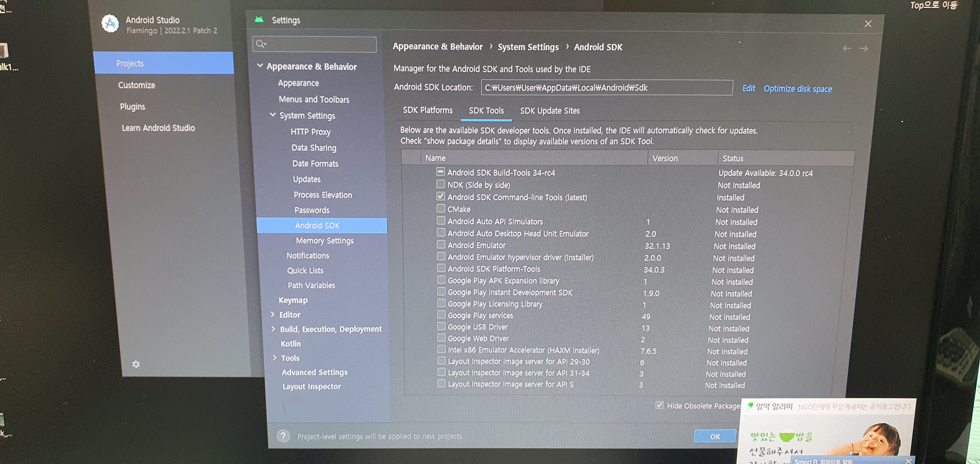Close the Settings dialog
This screenshot has height=464, width=980.
(x=868, y=24)
